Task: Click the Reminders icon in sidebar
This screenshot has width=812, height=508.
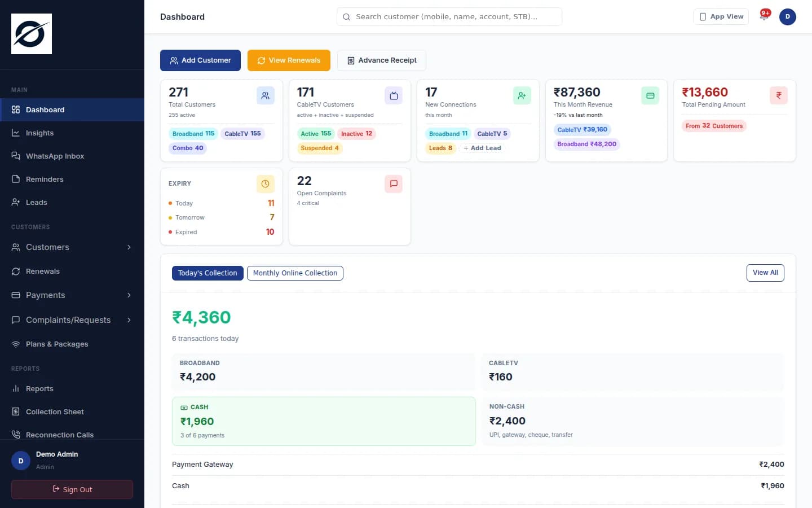Action: pyautogui.click(x=16, y=179)
